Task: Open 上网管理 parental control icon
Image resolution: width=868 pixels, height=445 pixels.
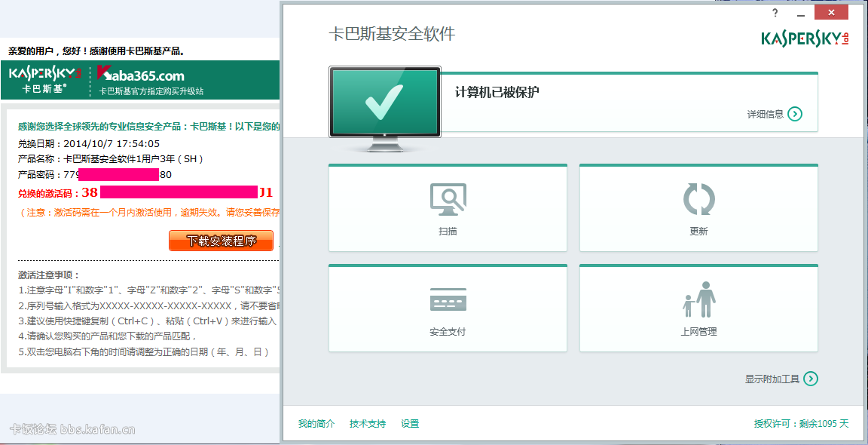Action: (x=699, y=299)
